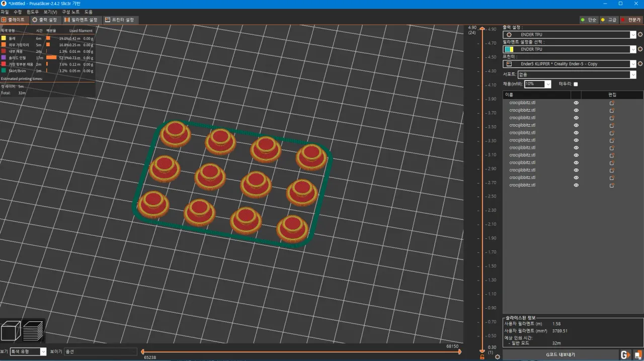
Task: Open 구성 노트 menu
Action: pyautogui.click(x=70, y=12)
